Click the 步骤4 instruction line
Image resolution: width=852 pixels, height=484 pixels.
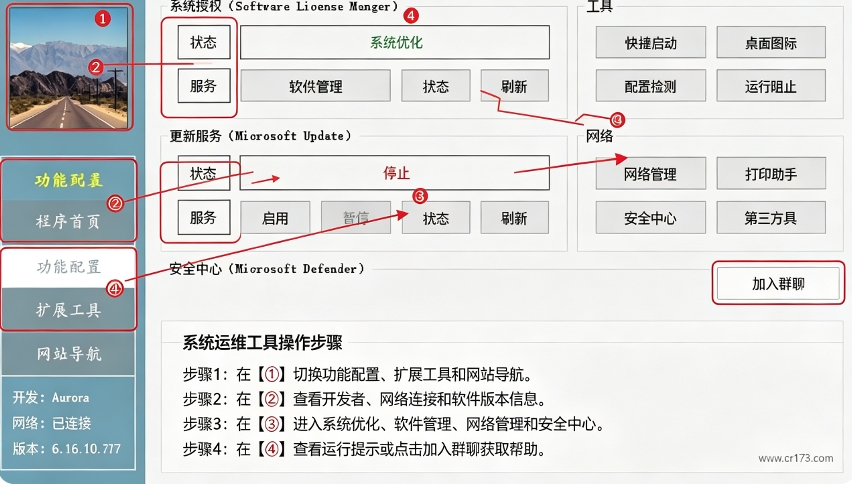365,449
